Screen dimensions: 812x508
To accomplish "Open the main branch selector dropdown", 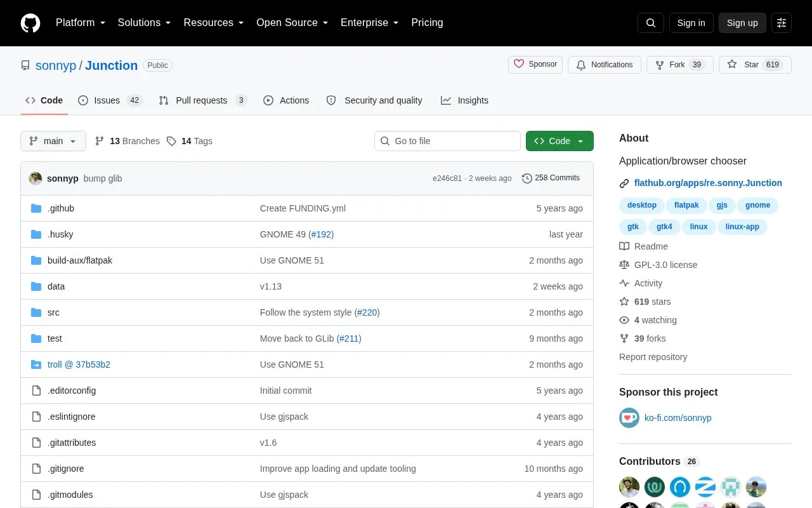I will point(53,141).
